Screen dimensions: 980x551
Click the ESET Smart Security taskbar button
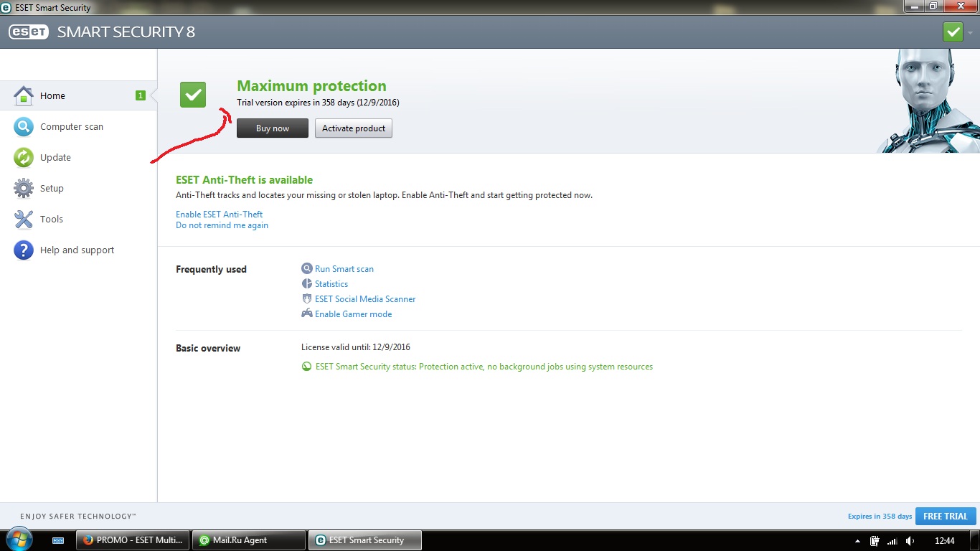click(365, 540)
